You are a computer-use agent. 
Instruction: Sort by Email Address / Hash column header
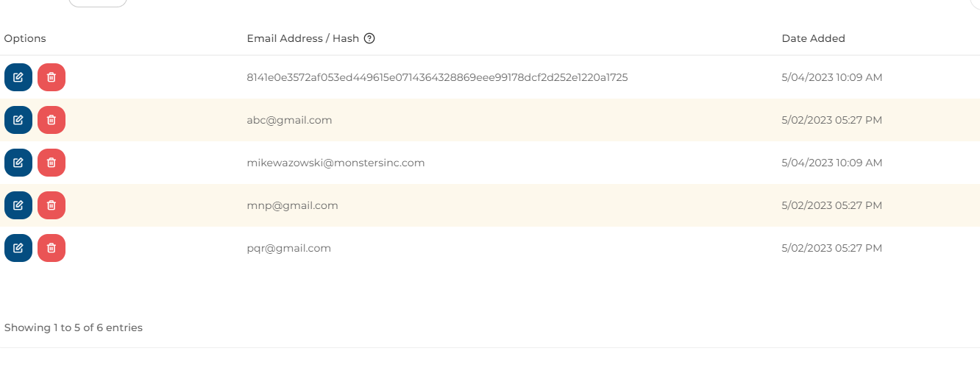303,38
